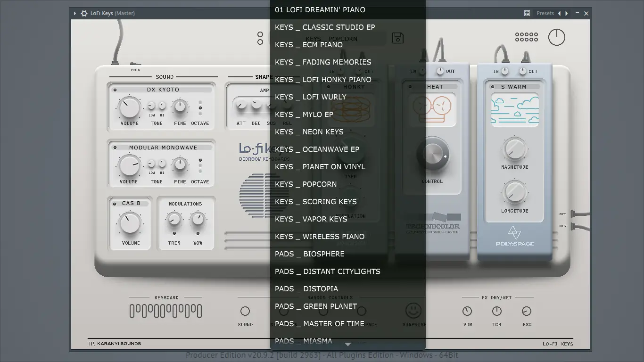Select the KEYS _ POPCORN list entry
The width and height of the screenshot is (644, 362).
(348, 184)
